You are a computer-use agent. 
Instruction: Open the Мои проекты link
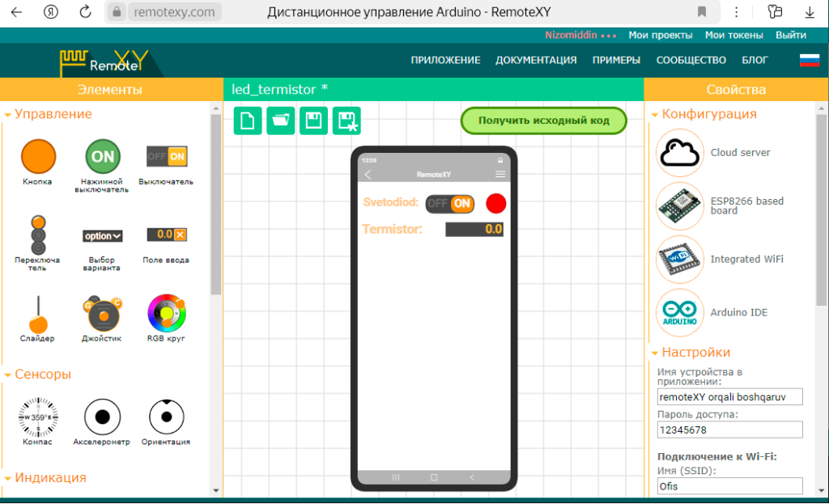click(661, 35)
